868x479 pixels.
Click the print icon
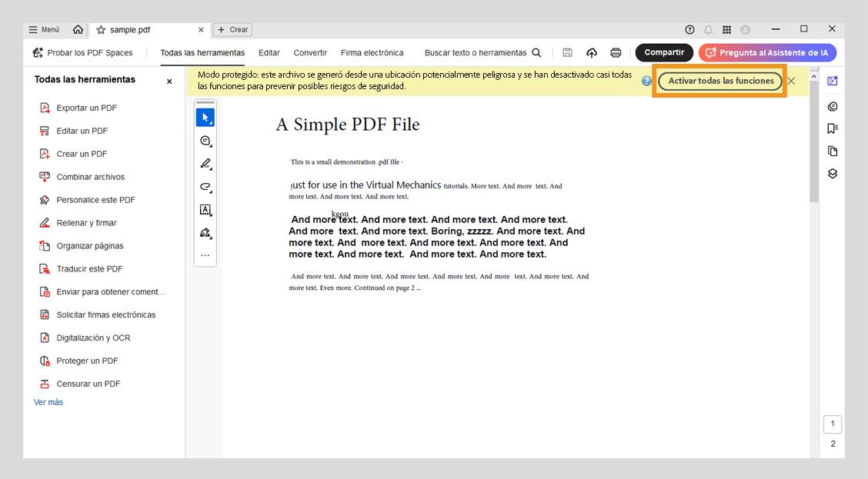coord(616,52)
